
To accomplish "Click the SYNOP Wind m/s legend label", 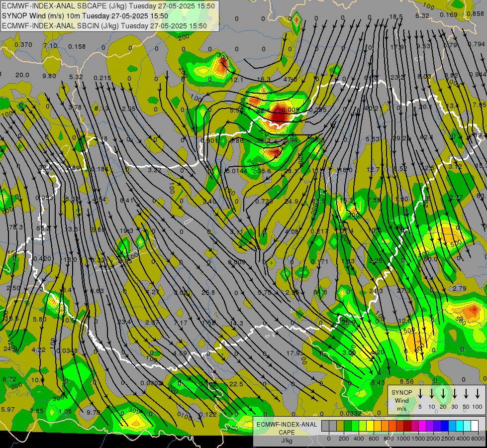I will click(401, 401).
